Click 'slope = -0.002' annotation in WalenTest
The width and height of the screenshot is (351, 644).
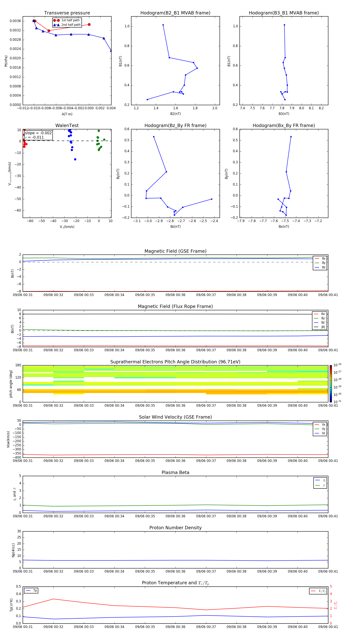38,133
